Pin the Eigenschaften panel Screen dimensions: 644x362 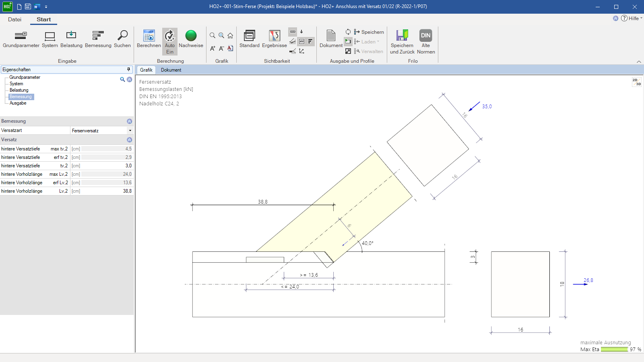pos(129,70)
